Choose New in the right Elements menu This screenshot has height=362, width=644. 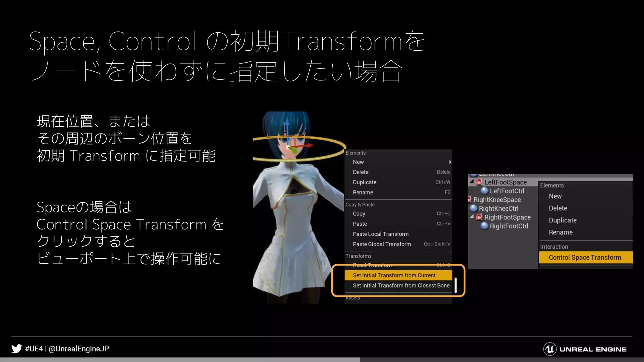point(586,196)
